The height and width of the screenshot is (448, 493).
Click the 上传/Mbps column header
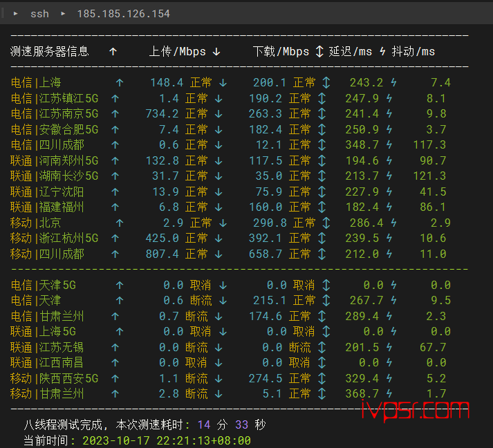177,51
